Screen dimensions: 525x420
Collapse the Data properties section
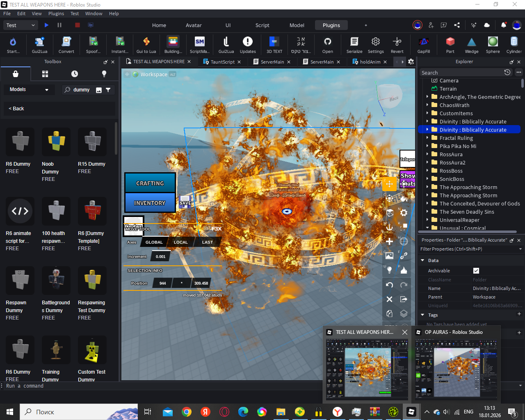(x=422, y=260)
